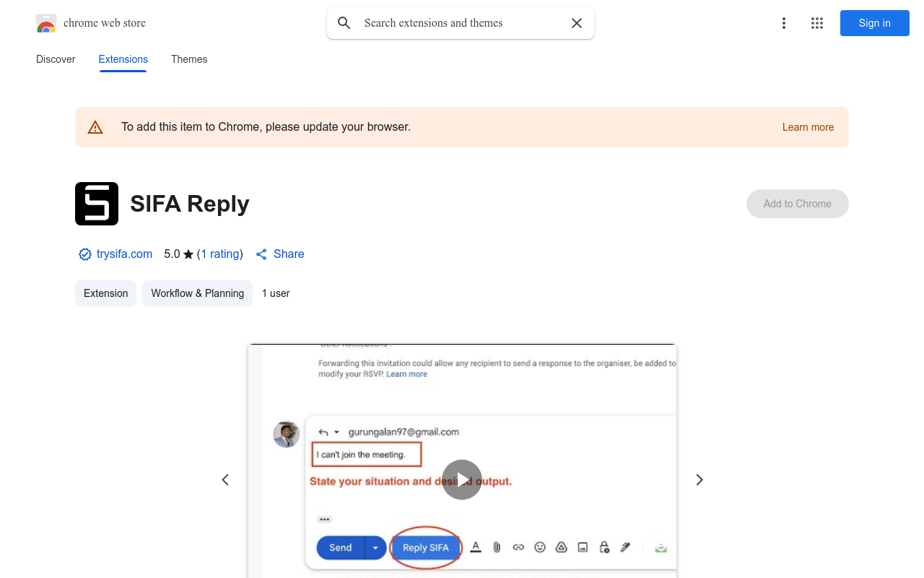Click the Sign in button
This screenshot has height=578, width=924.
click(x=875, y=23)
